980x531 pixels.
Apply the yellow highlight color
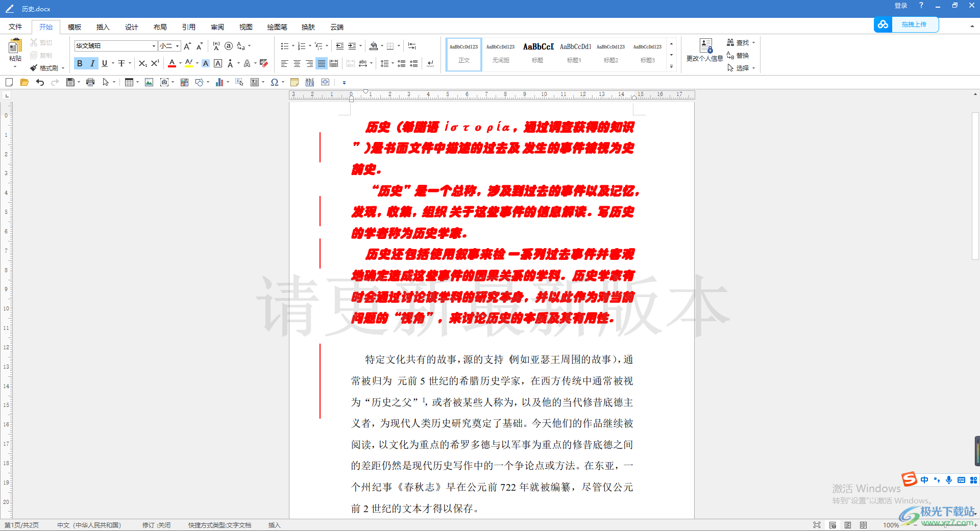(189, 63)
